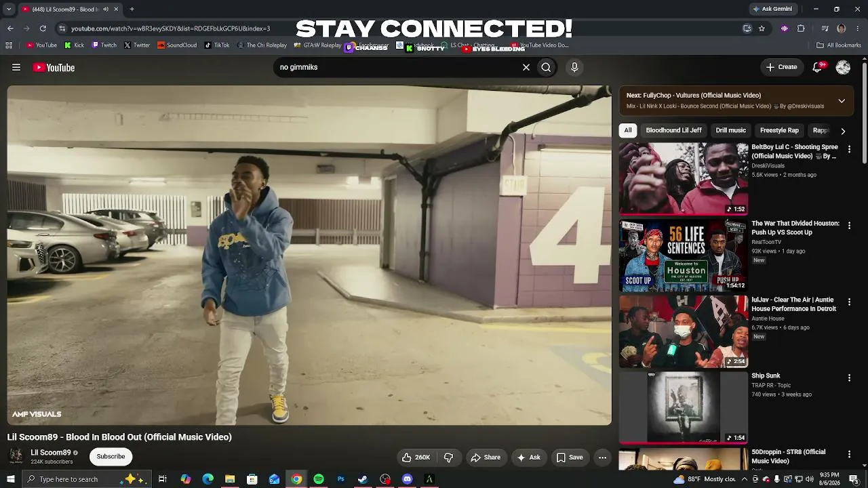Open 'Ship Sunk' video title
The width and height of the screenshot is (868, 488).
pyautogui.click(x=766, y=375)
